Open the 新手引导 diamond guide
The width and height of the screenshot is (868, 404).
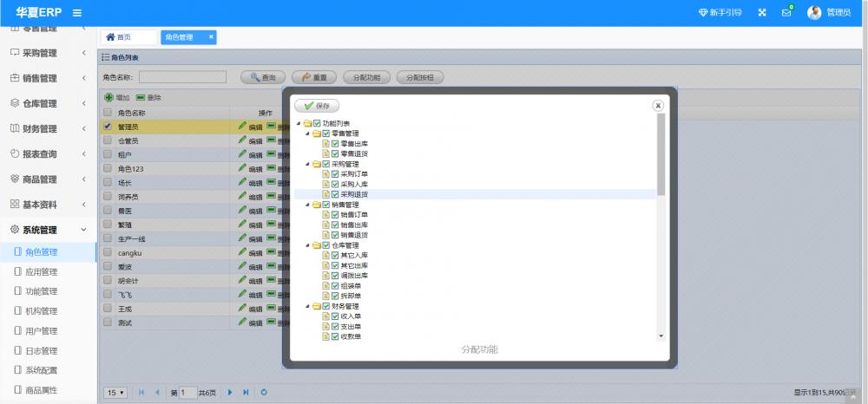click(720, 13)
